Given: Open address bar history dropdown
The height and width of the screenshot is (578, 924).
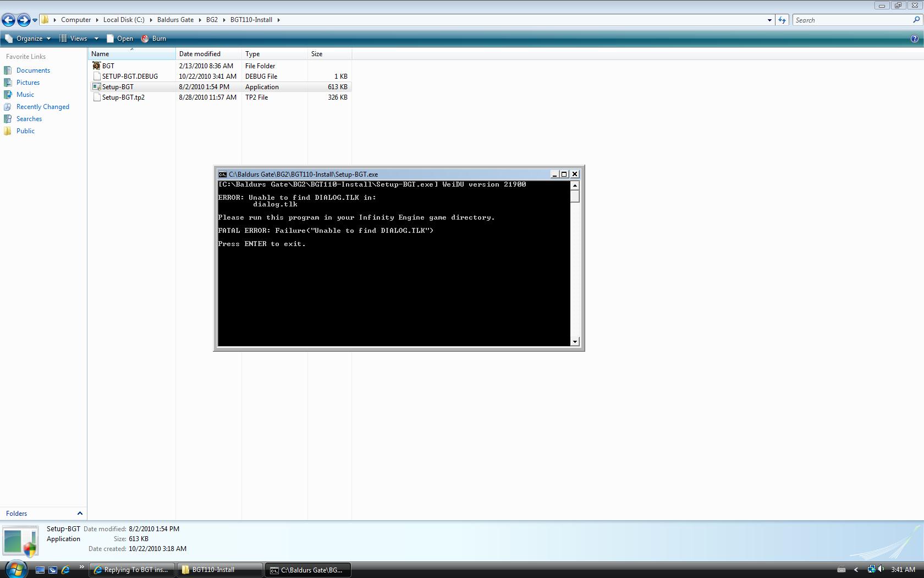Looking at the screenshot, I should 769,20.
